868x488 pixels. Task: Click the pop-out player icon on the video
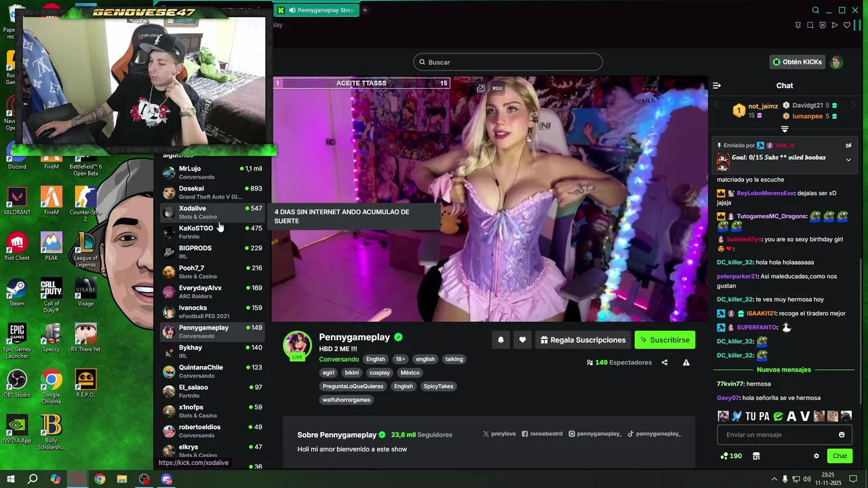tap(481, 89)
